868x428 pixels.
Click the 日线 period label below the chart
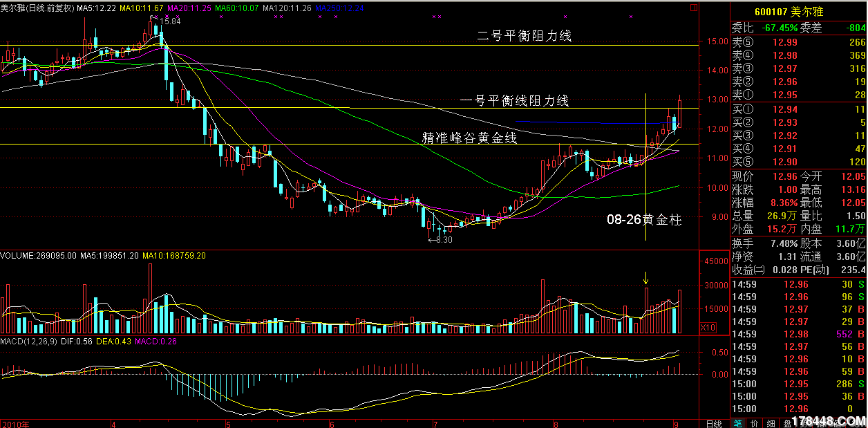[713, 423]
